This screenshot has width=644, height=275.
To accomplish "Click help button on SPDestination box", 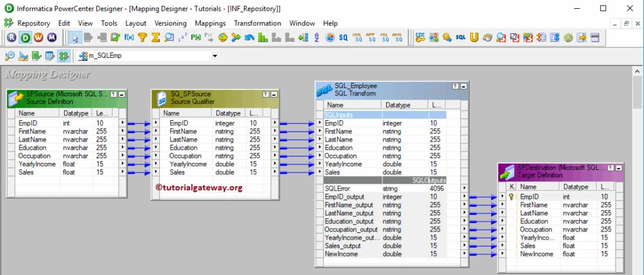I will pos(611,168).
